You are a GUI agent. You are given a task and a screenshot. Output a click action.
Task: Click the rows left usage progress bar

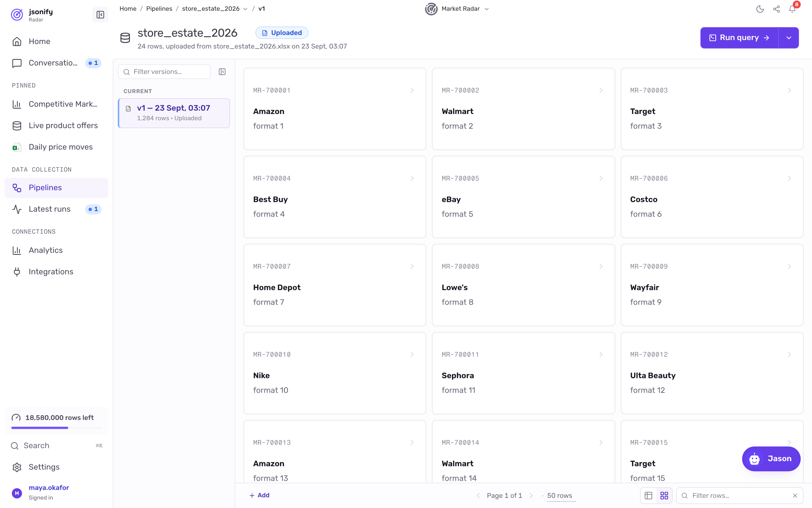(56, 428)
